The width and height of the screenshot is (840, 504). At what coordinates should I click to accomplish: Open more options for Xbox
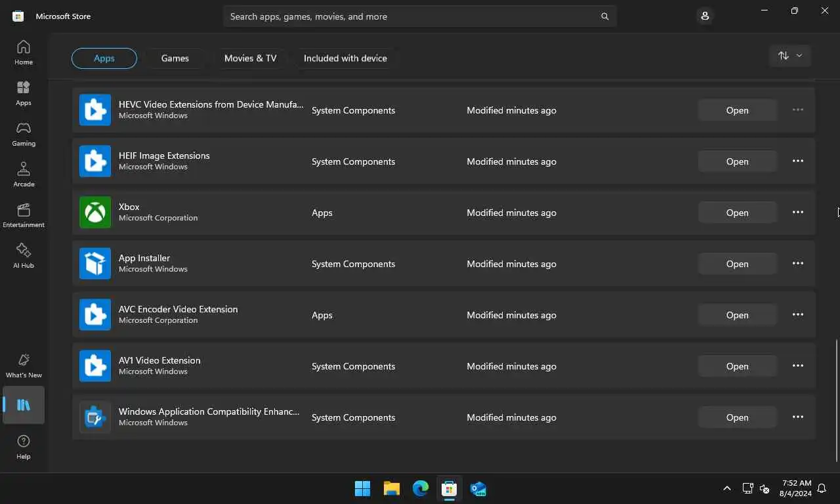click(x=798, y=212)
